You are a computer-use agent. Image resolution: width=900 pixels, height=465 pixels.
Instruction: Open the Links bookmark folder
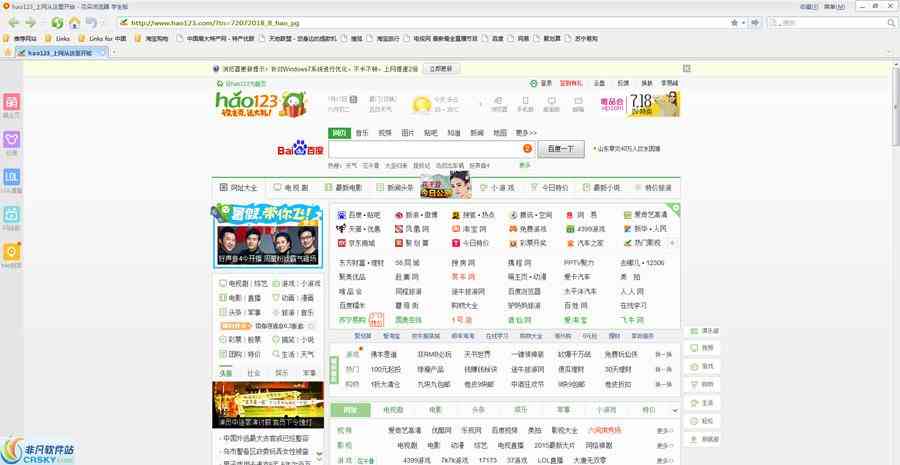58,38
